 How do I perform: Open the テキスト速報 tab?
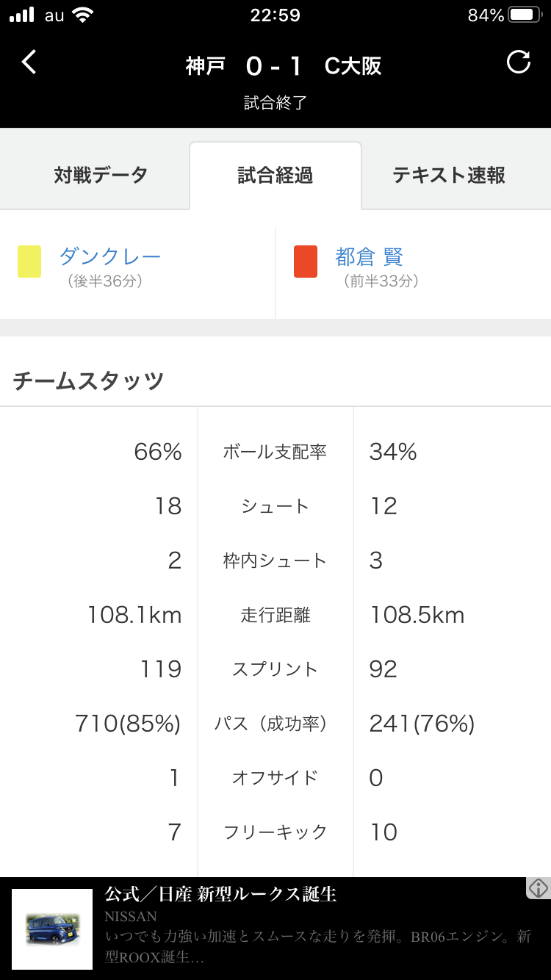click(449, 175)
